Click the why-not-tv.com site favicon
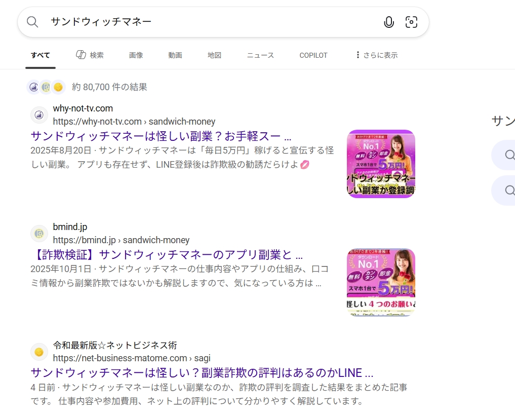 tap(39, 115)
